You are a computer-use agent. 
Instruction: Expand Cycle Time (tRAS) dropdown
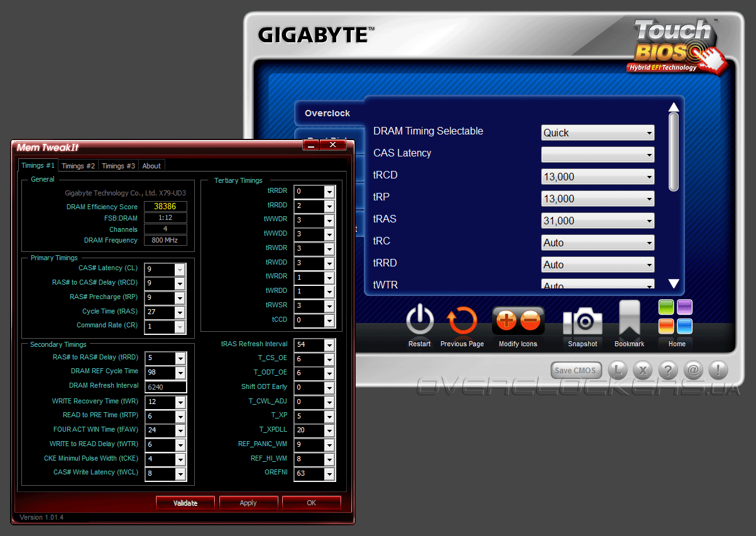180,312
